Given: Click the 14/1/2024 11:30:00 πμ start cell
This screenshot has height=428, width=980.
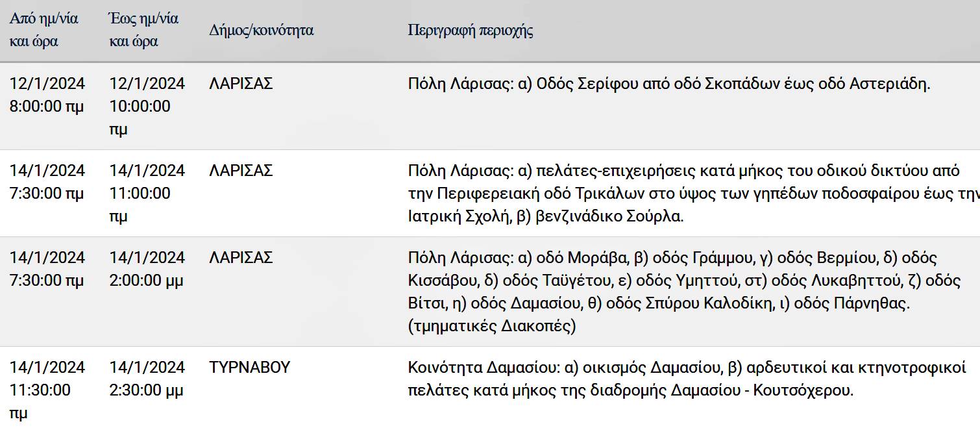Looking at the screenshot, I should pos(47,390).
